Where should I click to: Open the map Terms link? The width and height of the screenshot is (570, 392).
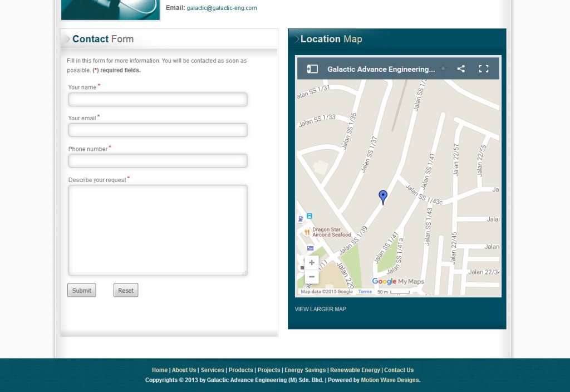pos(365,292)
